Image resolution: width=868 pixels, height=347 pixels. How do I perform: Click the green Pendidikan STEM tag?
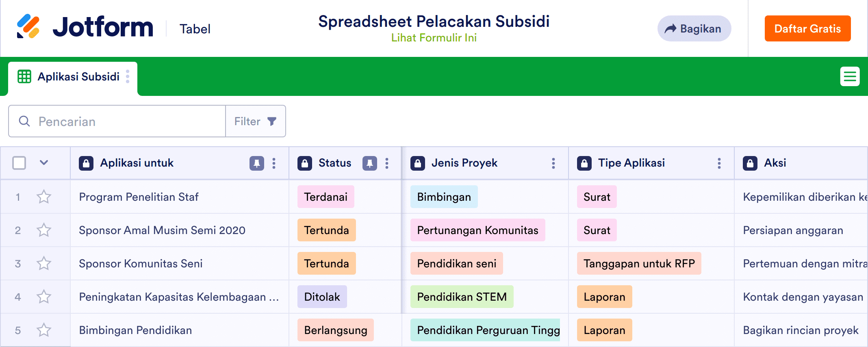click(x=462, y=297)
